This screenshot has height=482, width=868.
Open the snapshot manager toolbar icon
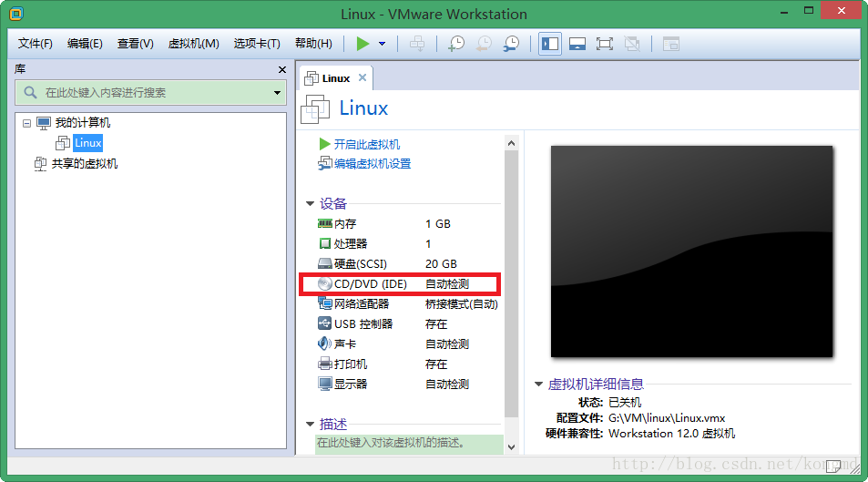(x=511, y=44)
